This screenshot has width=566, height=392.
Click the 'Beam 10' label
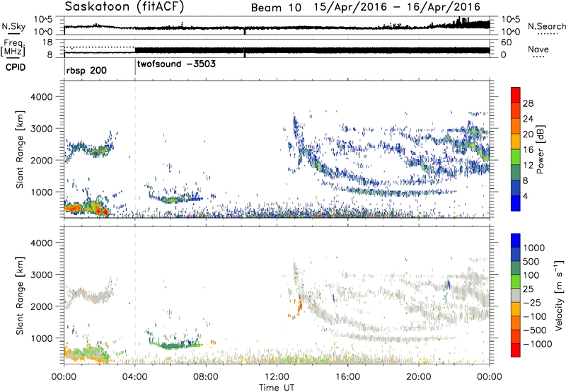pyautogui.click(x=276, y=8)
